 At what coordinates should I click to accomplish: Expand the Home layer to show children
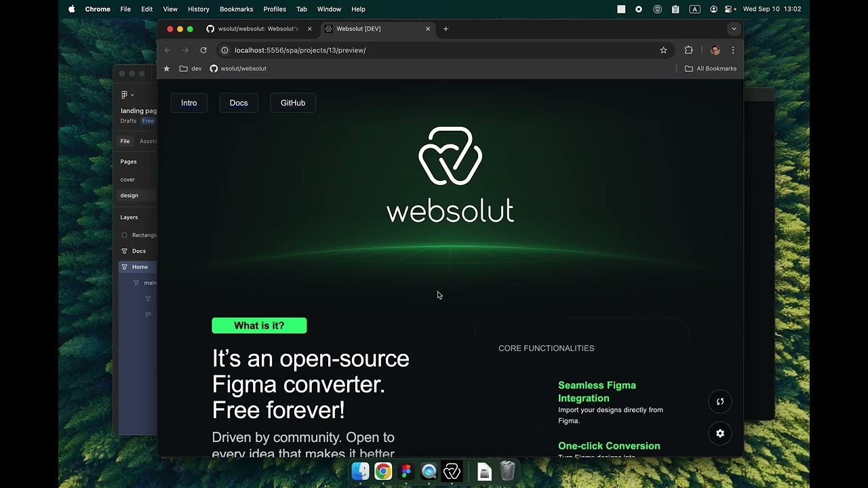[120, 266]
